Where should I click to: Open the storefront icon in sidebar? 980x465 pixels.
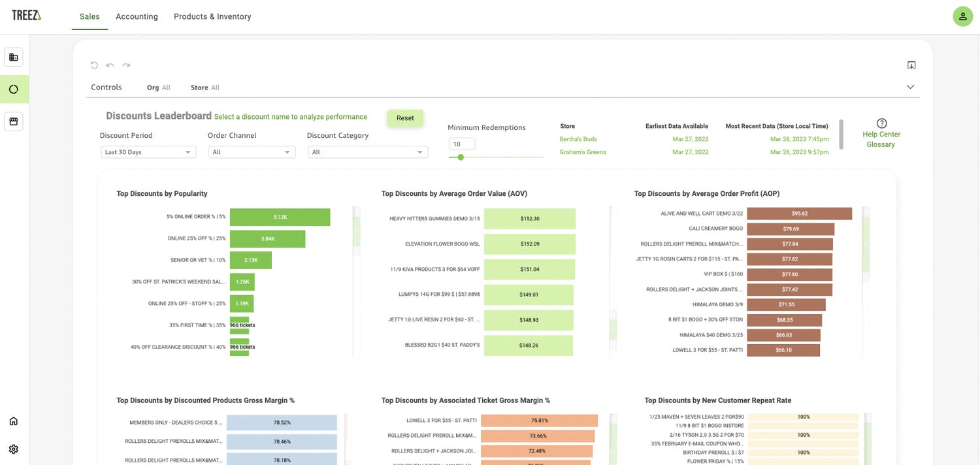pos(14,121)
